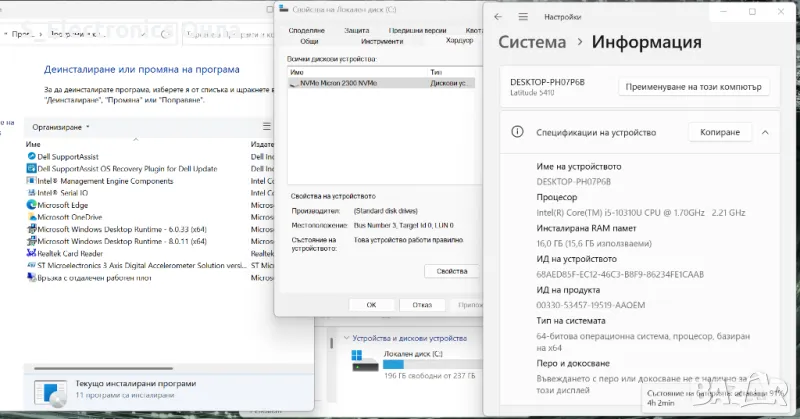800x419 pixels.
Task: Collapse the device specifications section chevron
Action: tap(765, 132)
